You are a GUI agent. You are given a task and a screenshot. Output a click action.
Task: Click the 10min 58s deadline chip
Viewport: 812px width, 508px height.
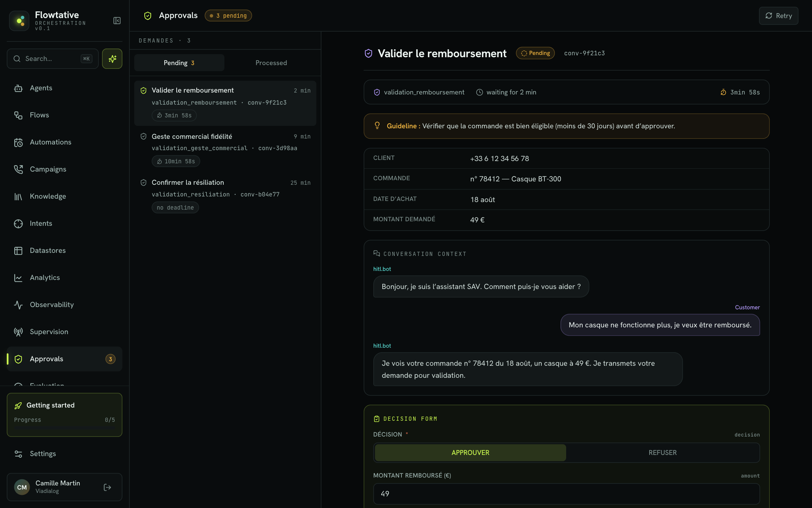pyautogui.click(x=176, y=161)
